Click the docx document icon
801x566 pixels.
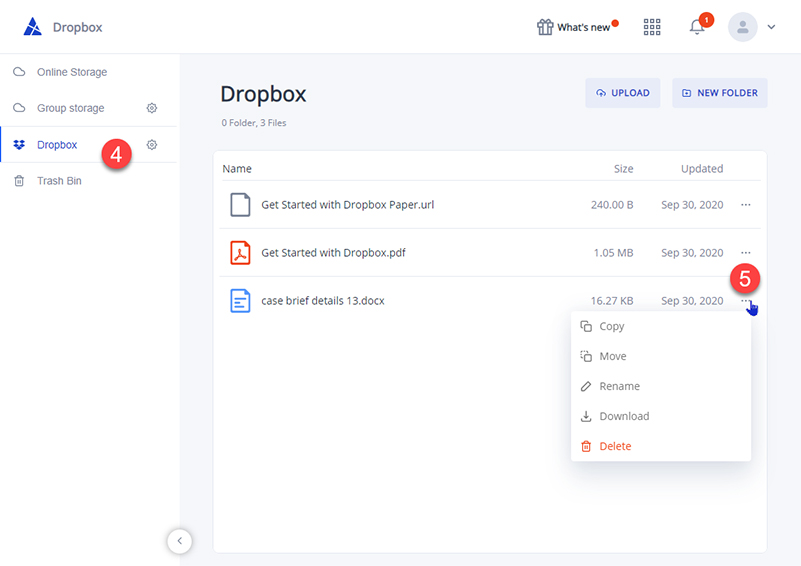tap(240, 301)
